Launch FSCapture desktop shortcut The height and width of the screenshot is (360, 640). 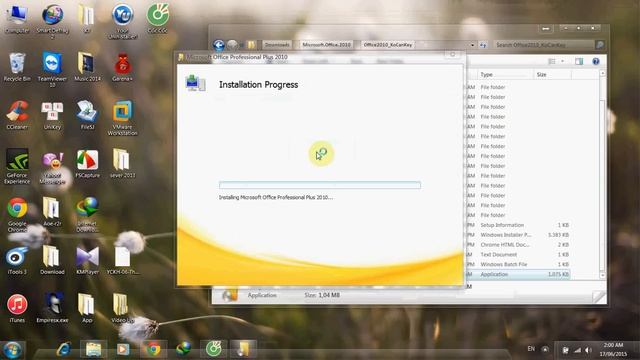(x=87, y=164)
